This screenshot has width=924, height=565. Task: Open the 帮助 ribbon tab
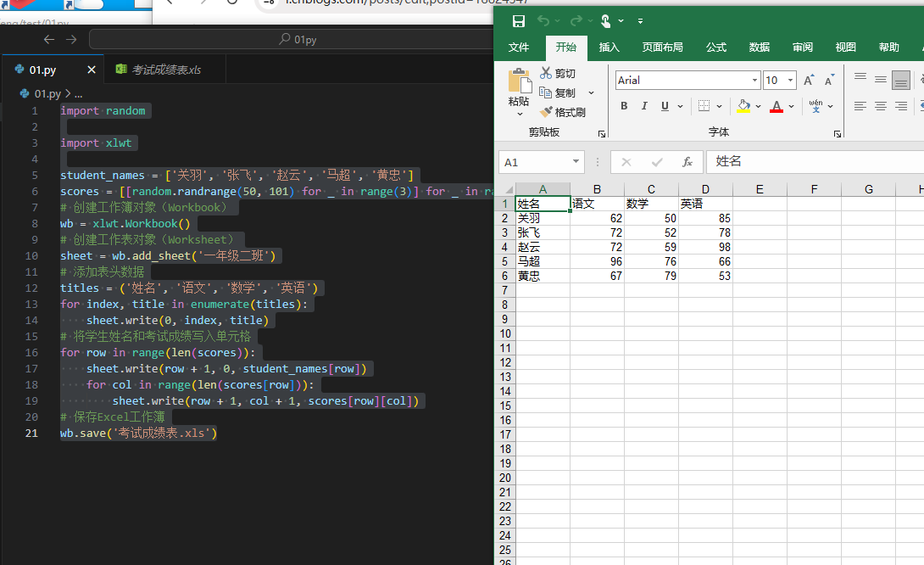pyautogui.click(x=888, y=48)
